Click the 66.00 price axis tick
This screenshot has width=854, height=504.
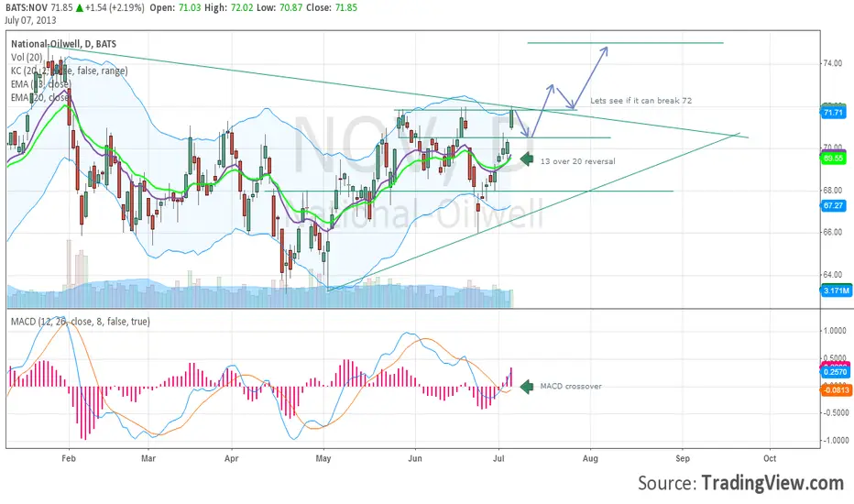832,232
